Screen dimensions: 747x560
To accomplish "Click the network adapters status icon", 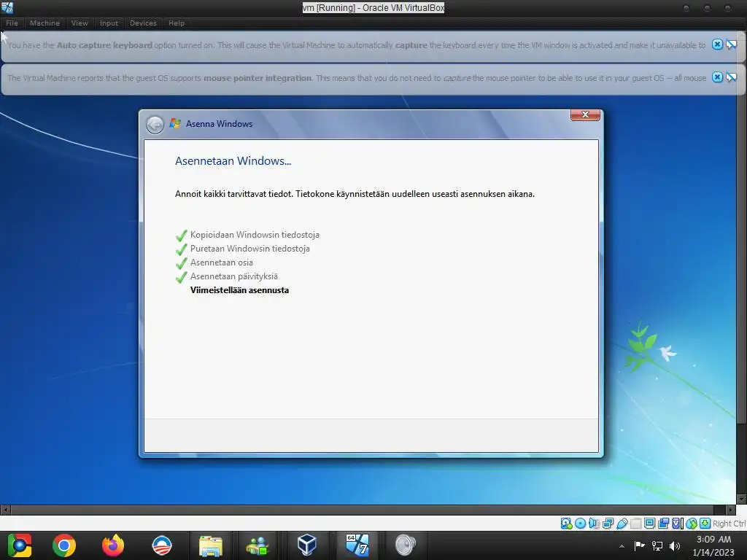I will 608,524.
